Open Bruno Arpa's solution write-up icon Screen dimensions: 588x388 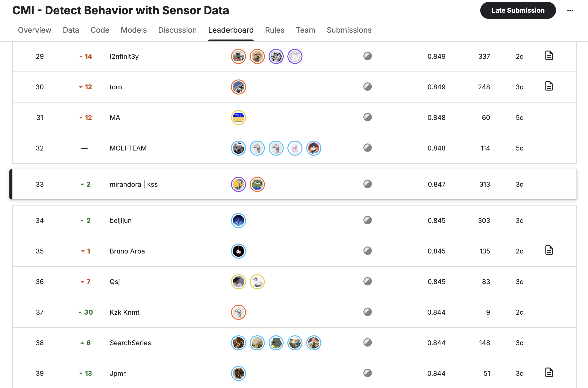tap(549, 250)
